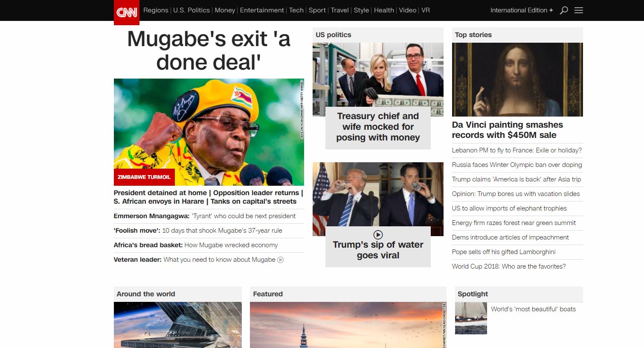Image resolution: width=644 pixels, height=348 pixels.
Task: Click the CNN logo
Action: 126,12
